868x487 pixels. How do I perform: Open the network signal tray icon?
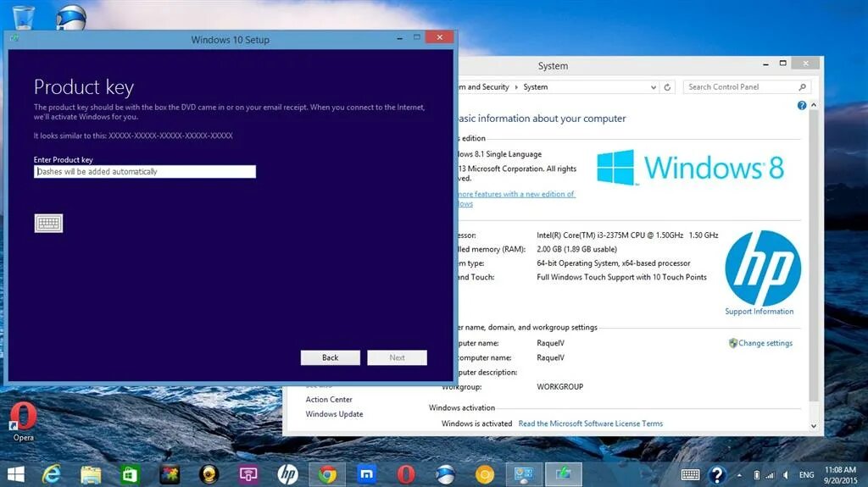[770, 475]
